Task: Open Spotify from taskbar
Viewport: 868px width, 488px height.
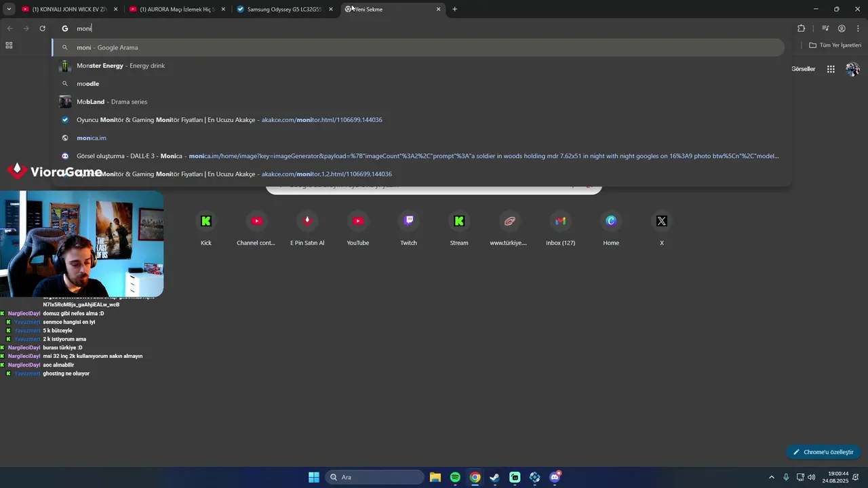Action: point(455,477)
